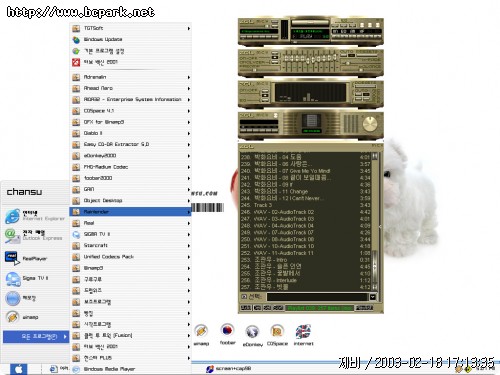This screenshot has height=375, width=500.
Task: Click the internet dock icon
Action: pyautogui.click(x=303, y=332)
